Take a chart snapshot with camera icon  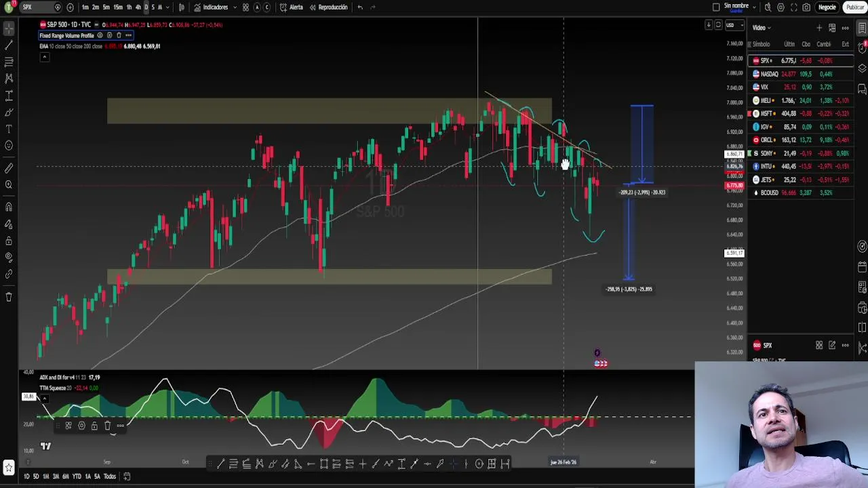806,7
